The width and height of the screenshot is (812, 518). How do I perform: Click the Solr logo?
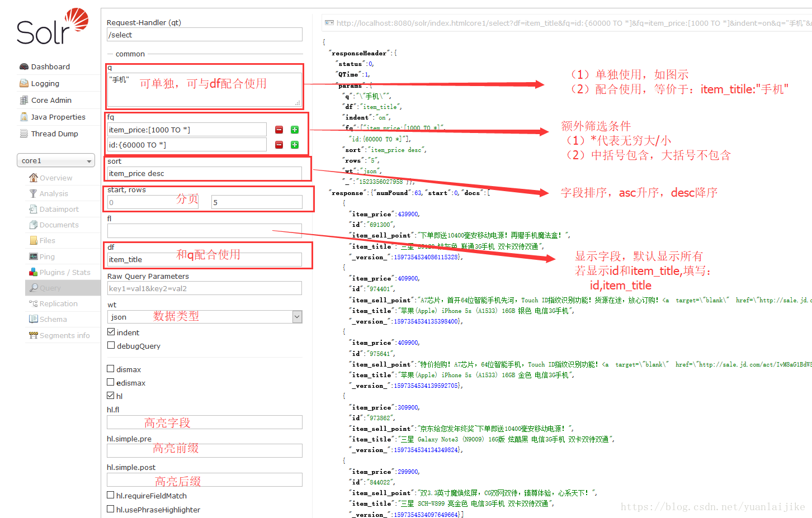pyautogui.click(x=52, y=27)
